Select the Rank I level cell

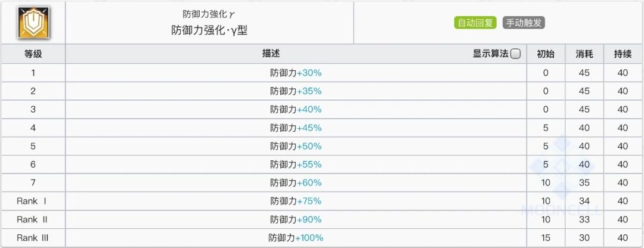(x=33, y=201)
